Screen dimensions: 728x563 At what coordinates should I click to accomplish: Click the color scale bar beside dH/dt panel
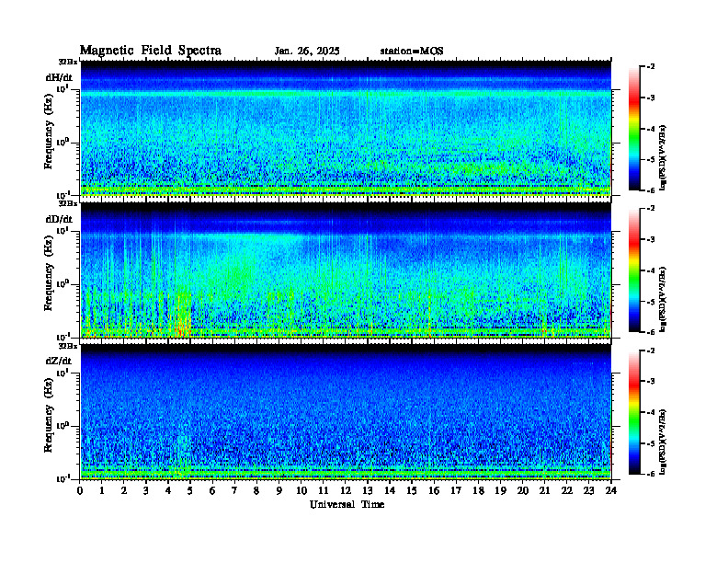(x=634, y=129)
